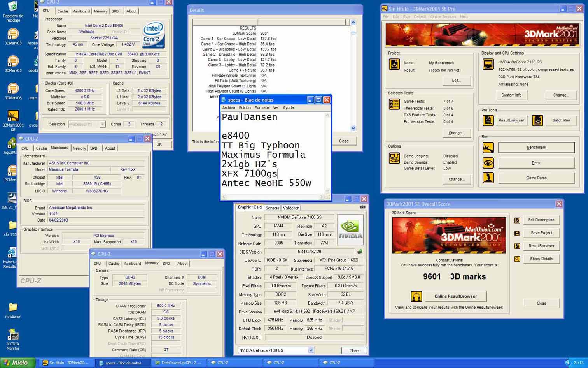The height and width of the screenshot is (368, 588).
Task: Open the Online Services menu in 3DMark2001
Action: coord(443,16)
